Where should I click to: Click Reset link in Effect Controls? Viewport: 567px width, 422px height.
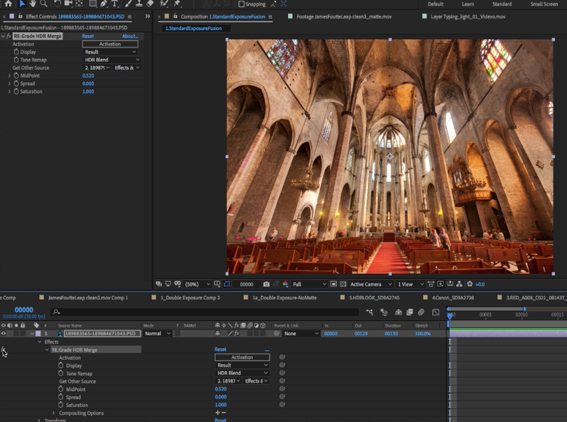pyautogui.click(x=88, y=36)
